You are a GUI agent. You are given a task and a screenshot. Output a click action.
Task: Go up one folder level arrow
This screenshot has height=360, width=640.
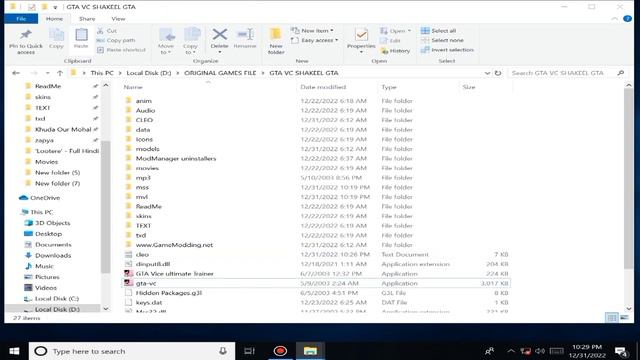coord(60,73)
